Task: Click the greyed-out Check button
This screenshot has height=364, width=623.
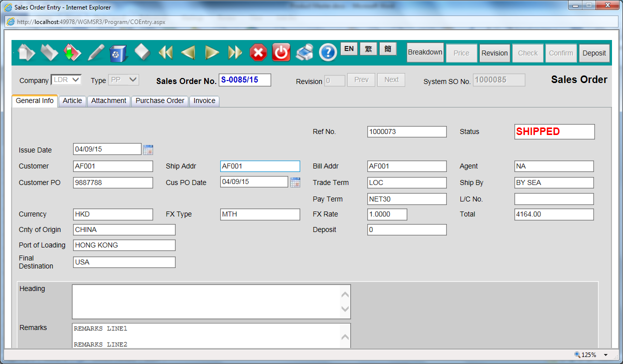Action: 528,53
